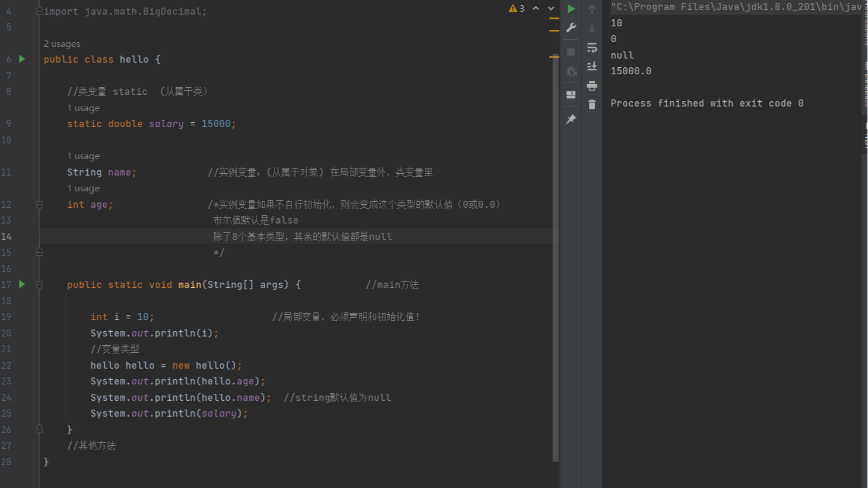Click the fold end marker at line 15
Screen dimensions: 868x488
[39, 252]
